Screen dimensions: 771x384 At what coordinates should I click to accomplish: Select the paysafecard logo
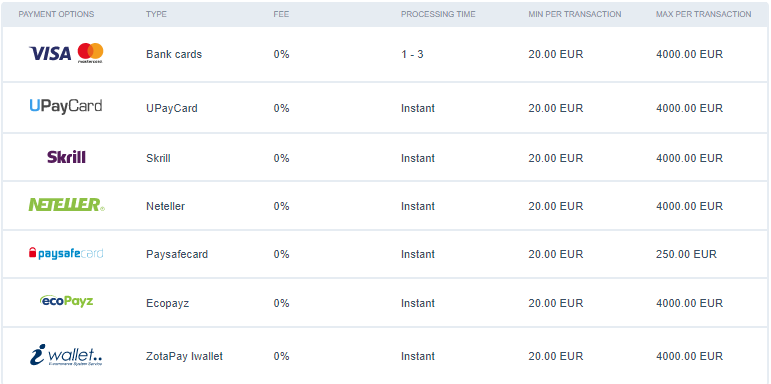pos(66,254)
